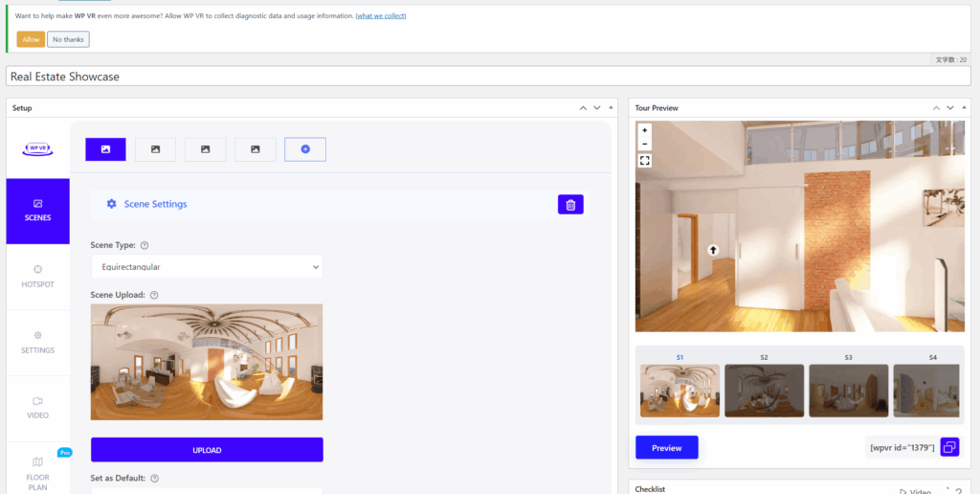Click the blue Preview button

[667, 448]
